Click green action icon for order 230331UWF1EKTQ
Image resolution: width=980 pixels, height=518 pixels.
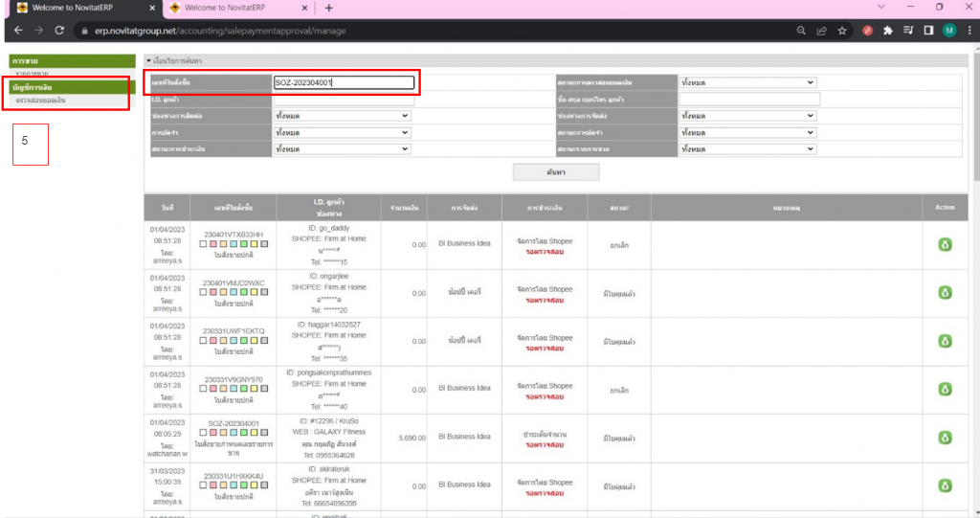[x=945, y=341]
